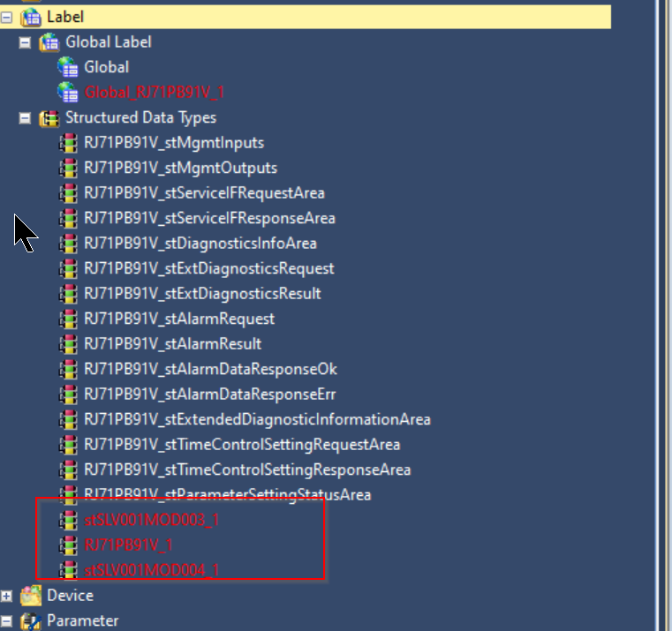Select RJ71PB91V_stServiceIFRequestArea data type
The image size is (672, 631).
[x=205, y=193]
